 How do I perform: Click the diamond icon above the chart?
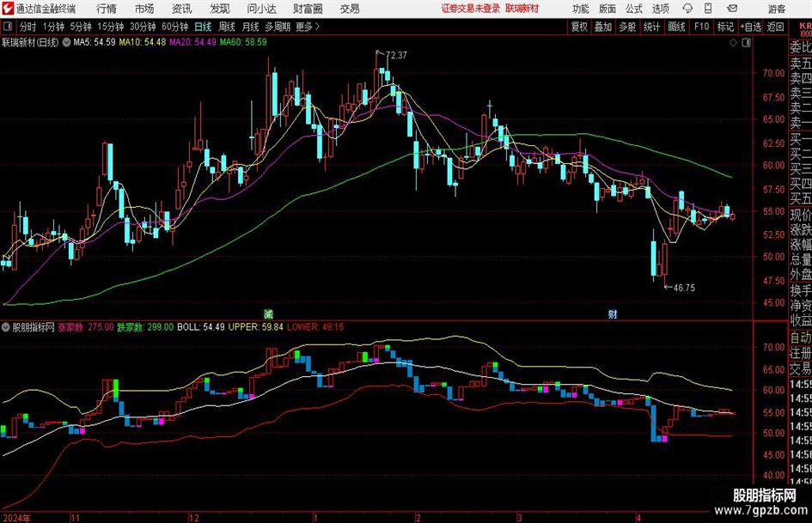[733, 43]
